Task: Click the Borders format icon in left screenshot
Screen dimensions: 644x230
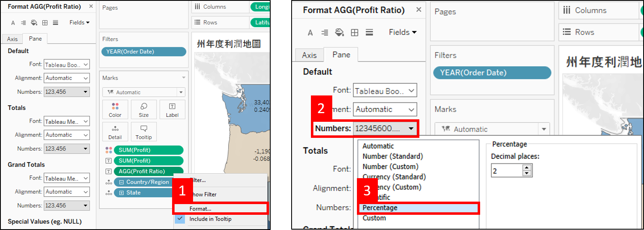Action: click(45, 23)
